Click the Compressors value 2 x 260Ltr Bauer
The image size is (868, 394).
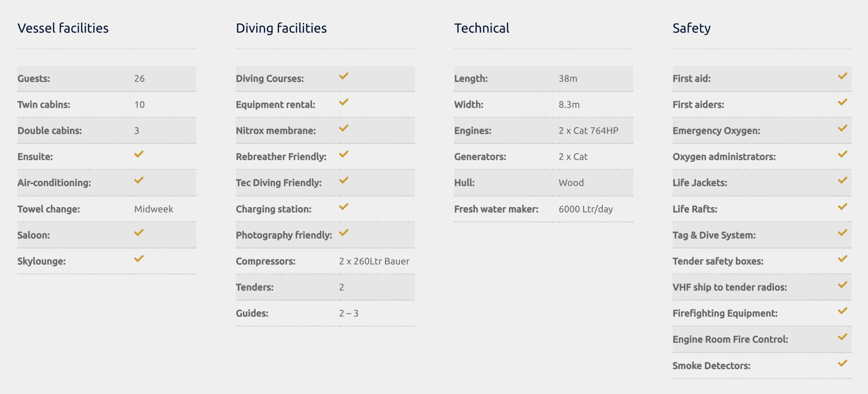click(x=374, y=261)
